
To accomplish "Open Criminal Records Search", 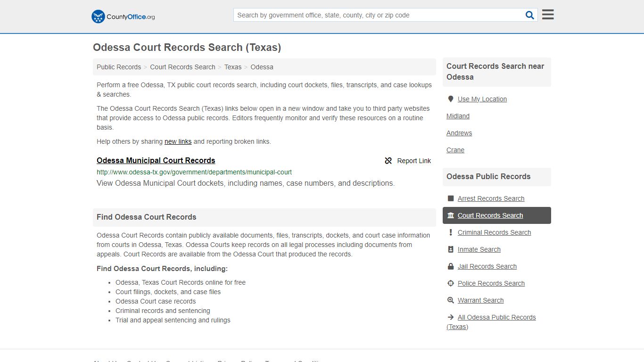I will click(494, 232).
